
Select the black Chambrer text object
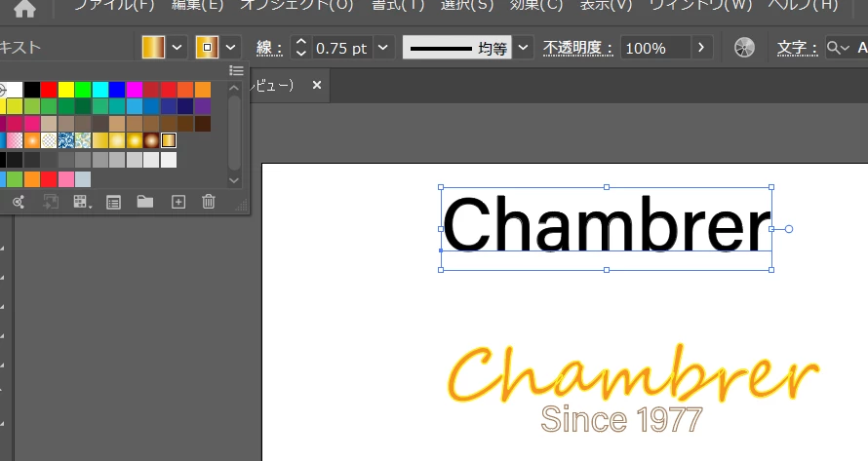tap(607, 225)
